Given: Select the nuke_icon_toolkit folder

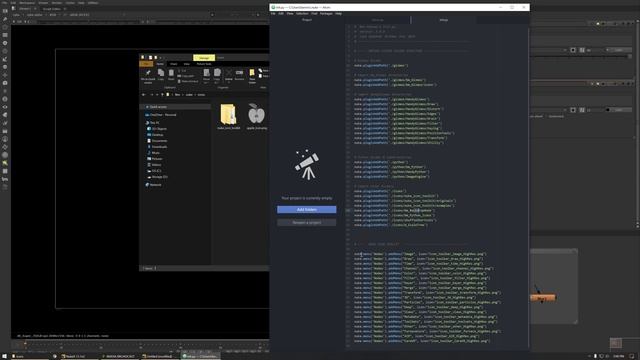Looking at the screenshot, I should [228, 116].
